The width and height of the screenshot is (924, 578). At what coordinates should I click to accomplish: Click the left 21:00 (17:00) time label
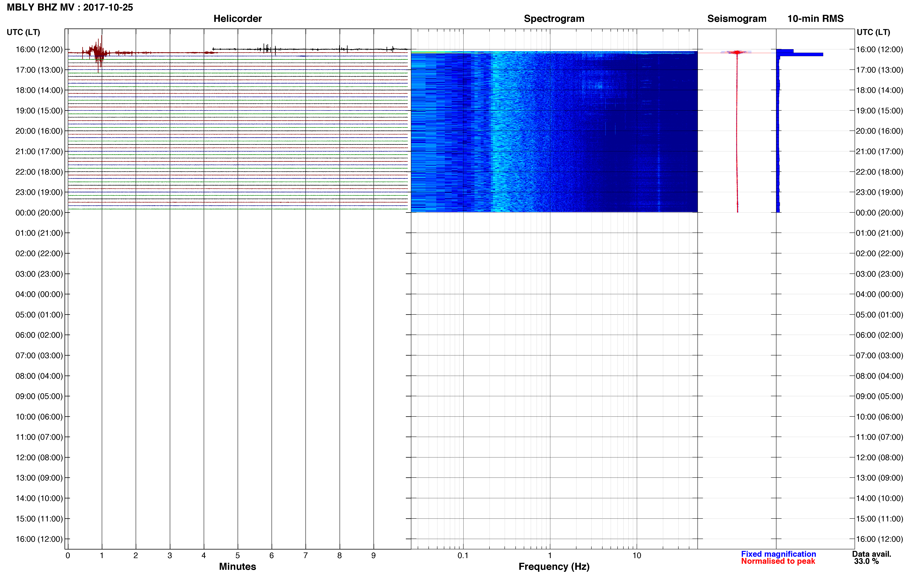[x=39, y=151]
